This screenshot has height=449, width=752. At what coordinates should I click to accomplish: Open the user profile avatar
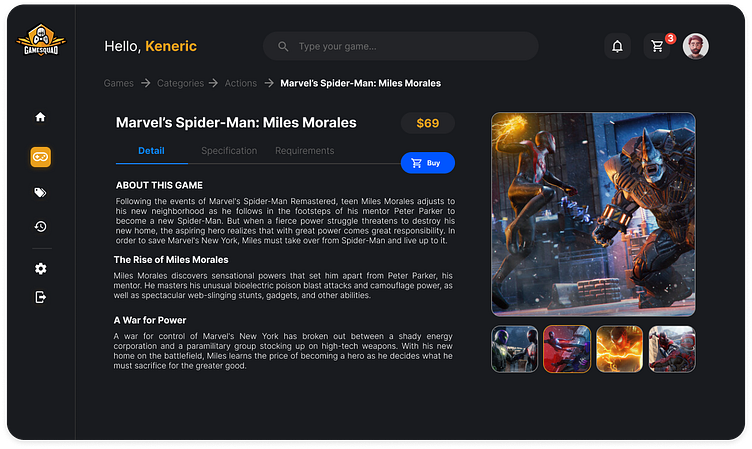695,46
